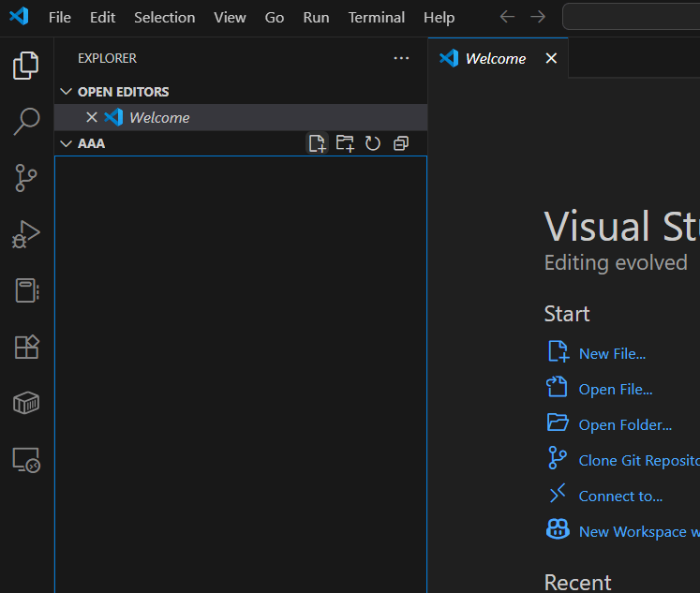Open the Help menu
This screenshot has height=593, width=700.
click(x=439, y=18)
